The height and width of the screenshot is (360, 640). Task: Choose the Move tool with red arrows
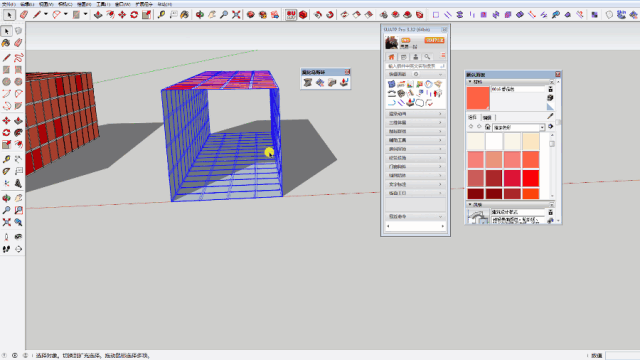pyautogui.click(x=122, y=15)
